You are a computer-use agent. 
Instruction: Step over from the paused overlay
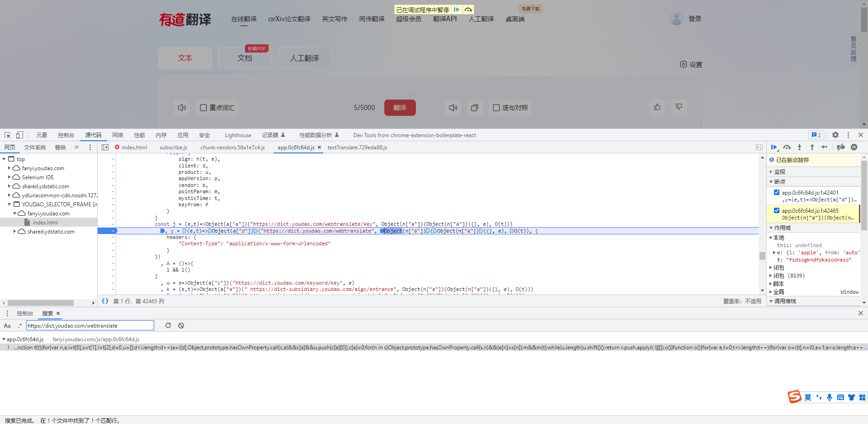(x=468, y=10)
